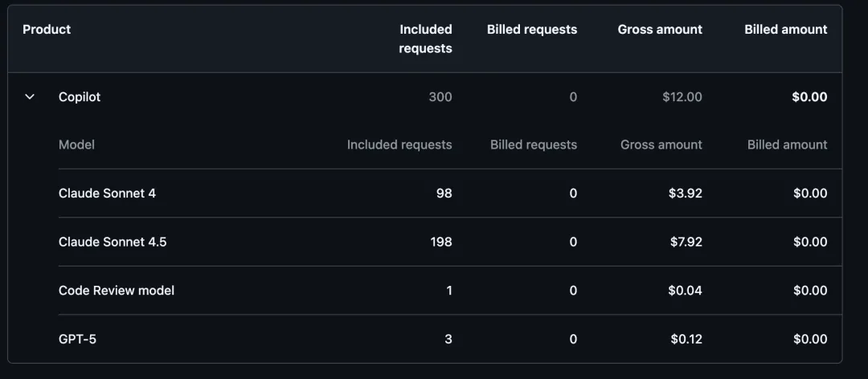The height and width of the screenshot is (379, 868).
Task: Click Code Review model's $0.04 gross amount
Action: (685, 291)
